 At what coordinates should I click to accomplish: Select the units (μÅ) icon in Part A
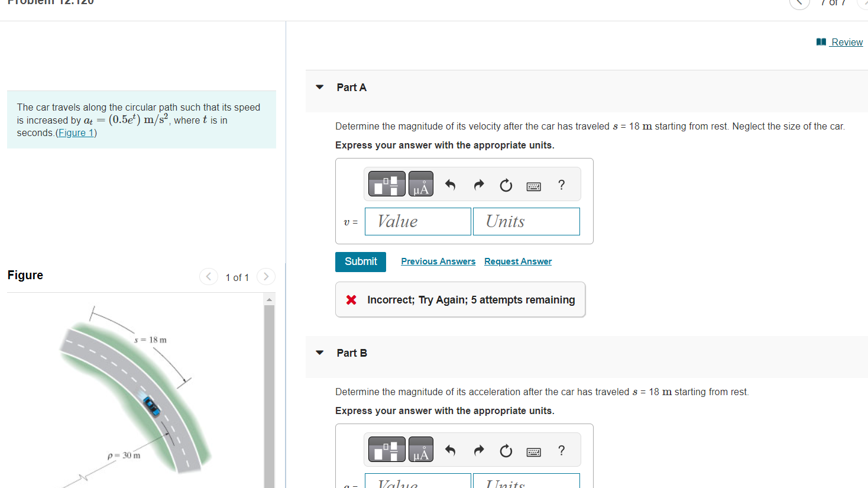coord(420,183)
